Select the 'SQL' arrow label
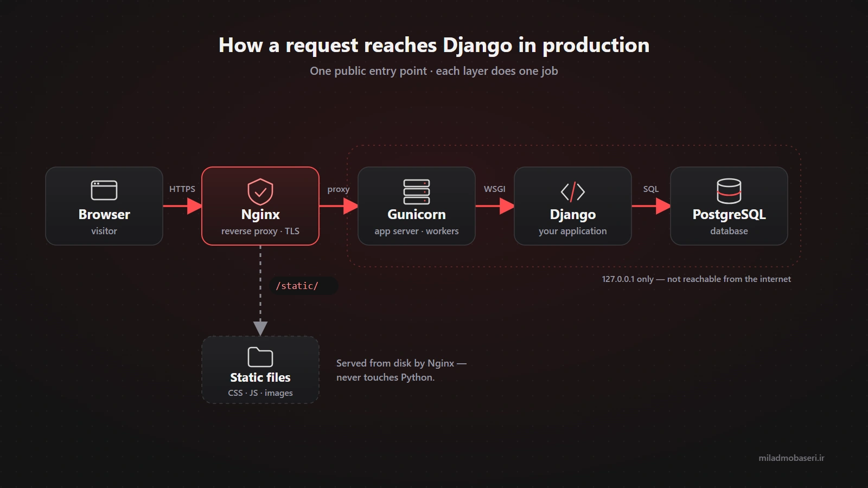868x488 pixels. 651,189
